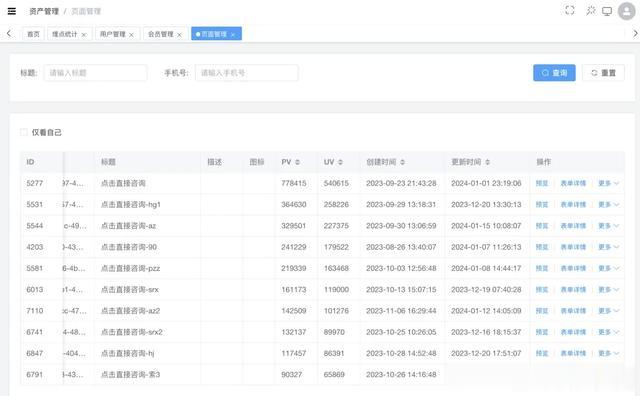Click UV value 65869
The image size is (640, 396).
point(334,374)
